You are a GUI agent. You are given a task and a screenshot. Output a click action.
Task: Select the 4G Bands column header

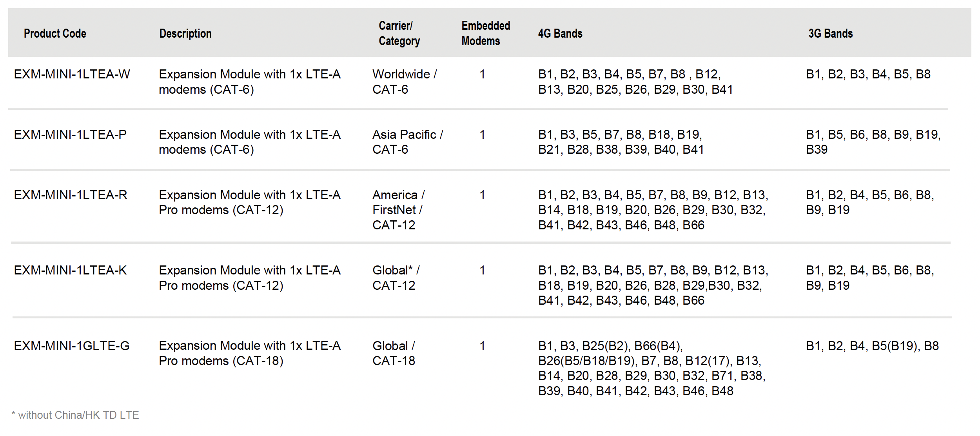tap(560, 34)
